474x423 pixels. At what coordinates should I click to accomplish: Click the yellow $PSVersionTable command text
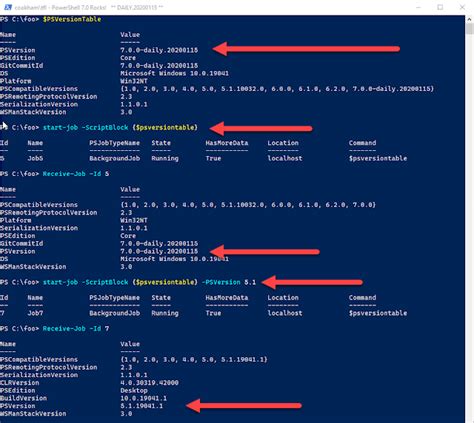(x=72, y=19)
